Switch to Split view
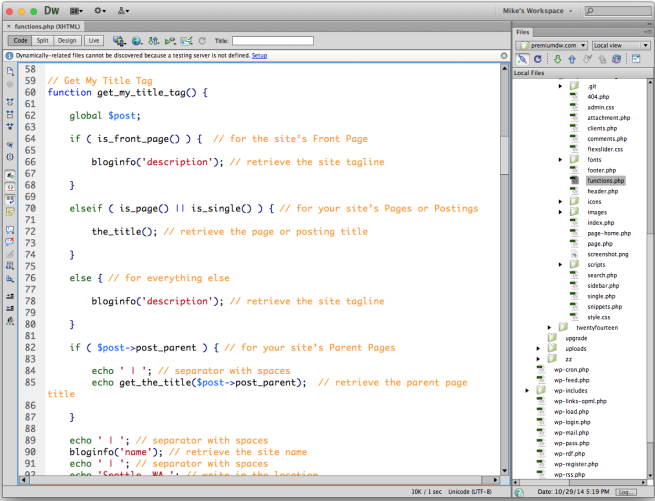 43,41
